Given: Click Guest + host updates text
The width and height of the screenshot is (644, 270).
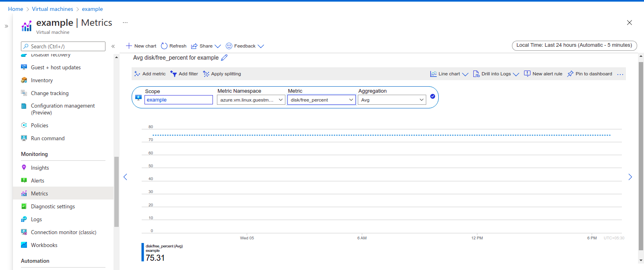Looking at the screenshot, I should (56, 68).
